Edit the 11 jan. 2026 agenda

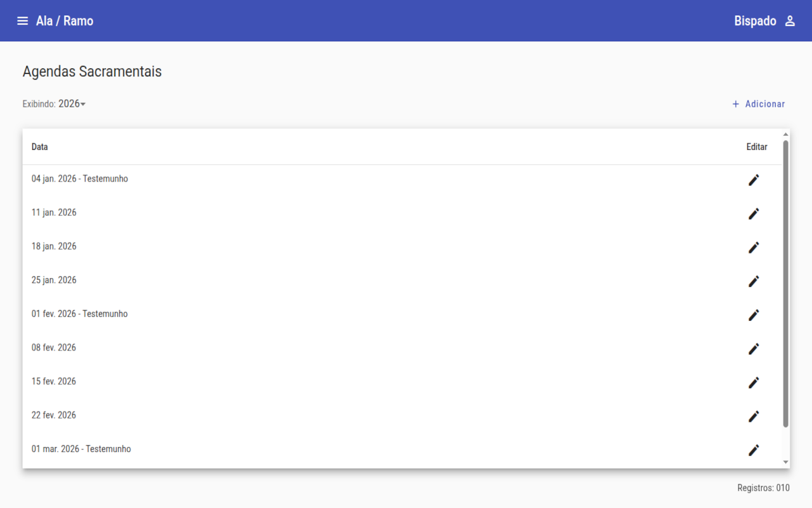(x=754, y=214)
